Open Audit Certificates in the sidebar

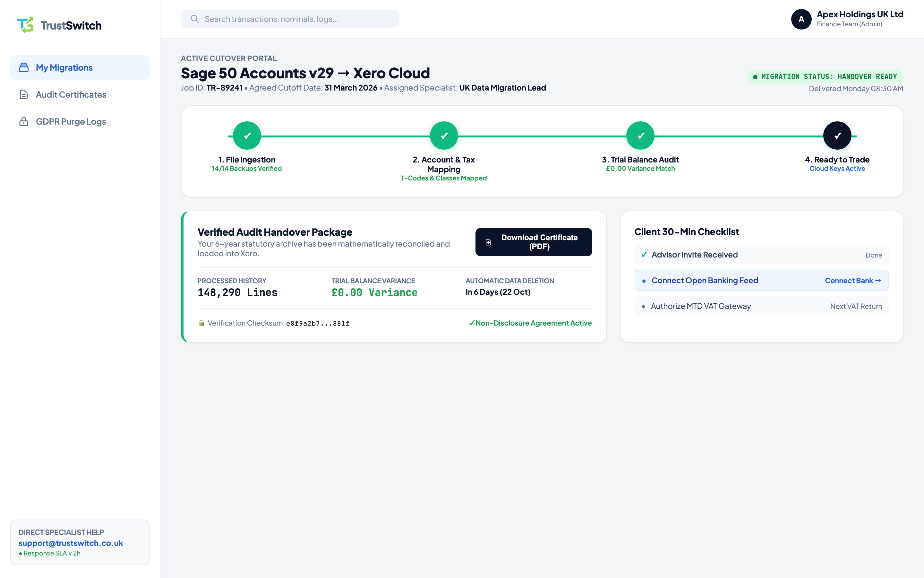(x=80, y=94)
